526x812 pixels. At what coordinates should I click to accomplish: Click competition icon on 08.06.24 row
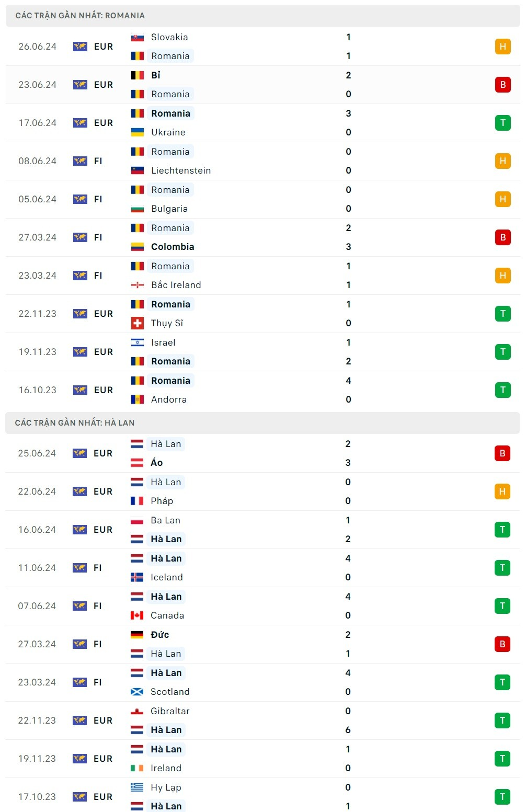80,161
